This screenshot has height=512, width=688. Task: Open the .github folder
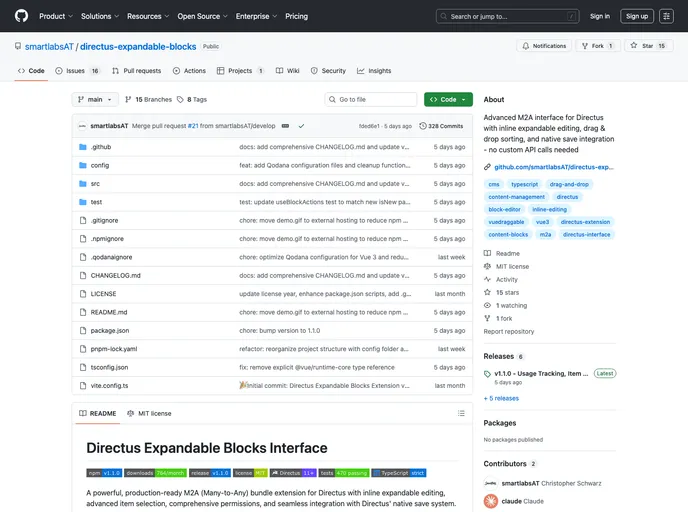coord(101,147)
